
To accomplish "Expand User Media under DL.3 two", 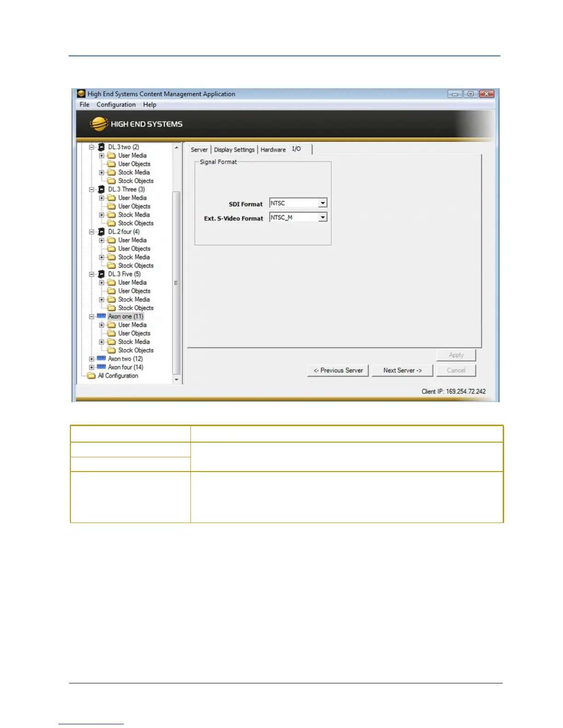I will (102, 156).
